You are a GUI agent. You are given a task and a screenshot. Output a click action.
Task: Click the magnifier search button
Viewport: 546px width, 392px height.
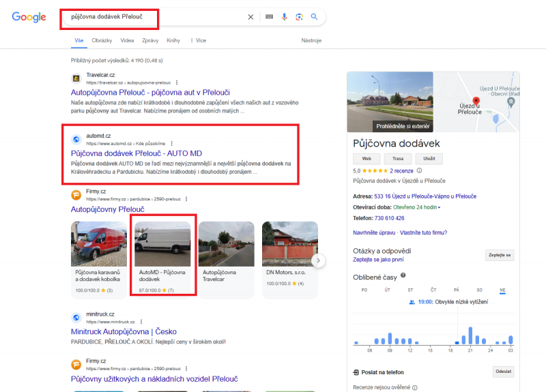(x=314, y=16)
